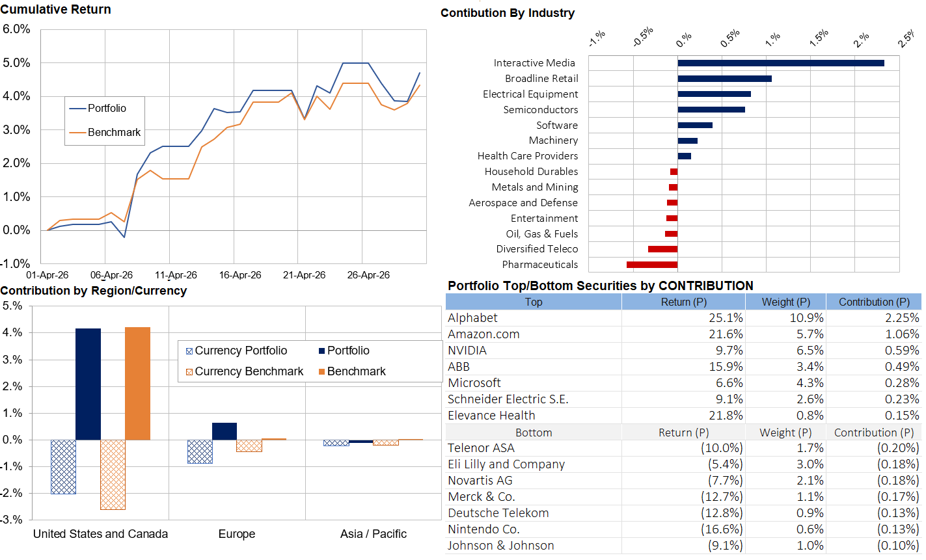Click the Broadline Retail bar
The width and height of the screenshot is (926, 560).
pyautogui.click(x=725, y=79)
